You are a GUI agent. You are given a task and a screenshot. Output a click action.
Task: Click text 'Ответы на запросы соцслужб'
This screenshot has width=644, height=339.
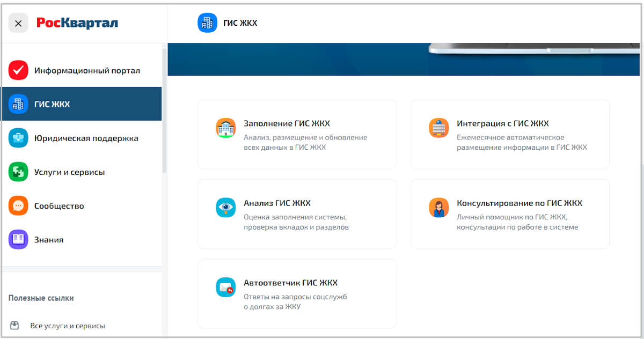pos(296,297)
